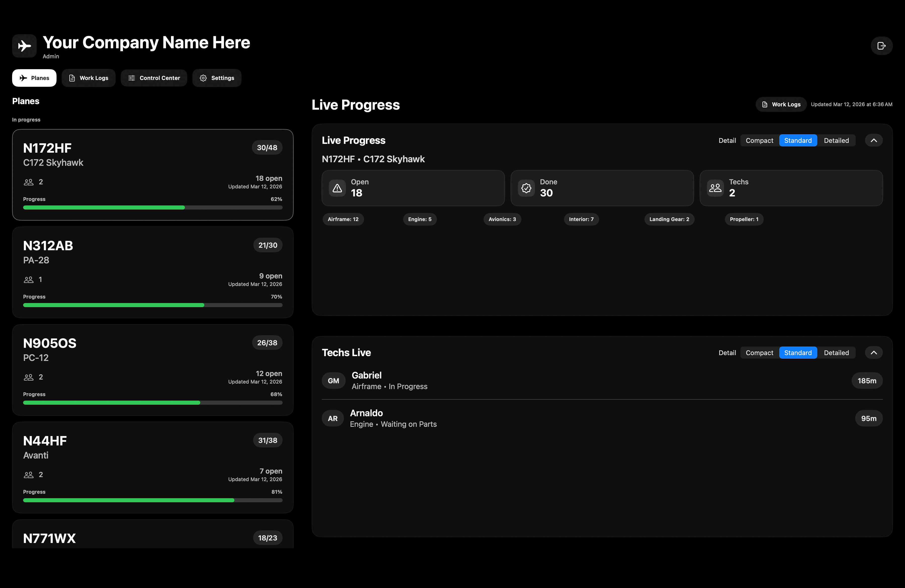Click the Control Center sliders icon in the navigation
This screenshot has width=905, height=588.
coord(131,78)
